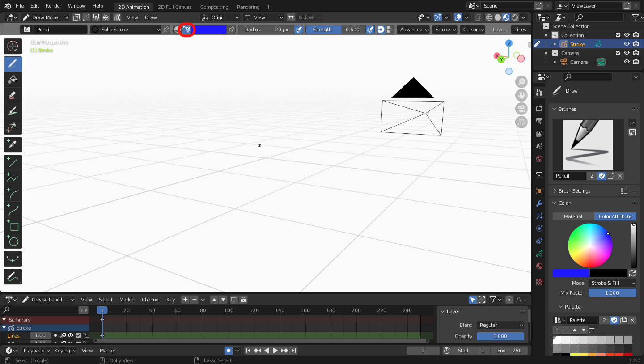The width and height of the screenshot is (644, 364).
Task: Open the File menu
Action: point(20,6)
